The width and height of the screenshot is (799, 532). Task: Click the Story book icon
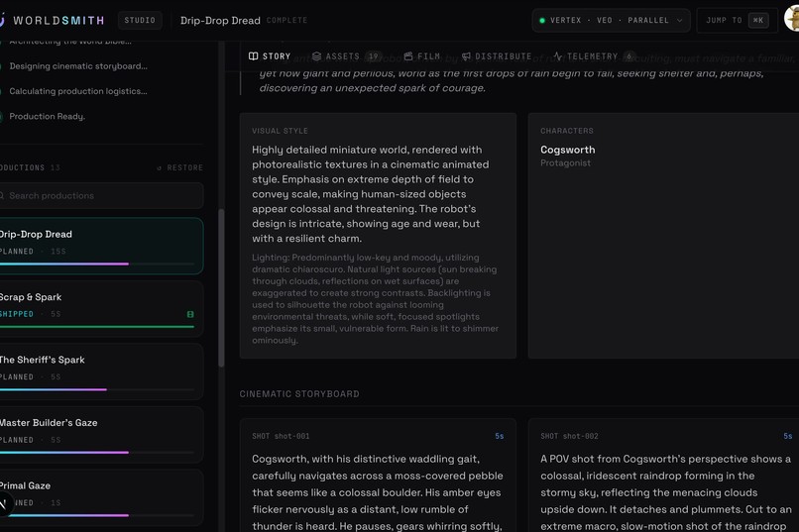[x=253, y=56]
